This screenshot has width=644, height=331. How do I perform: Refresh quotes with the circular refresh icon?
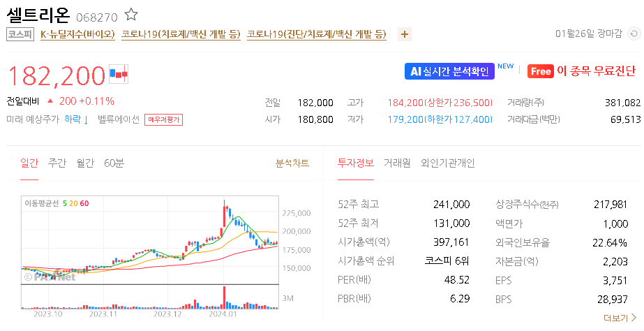click(634, 34)
